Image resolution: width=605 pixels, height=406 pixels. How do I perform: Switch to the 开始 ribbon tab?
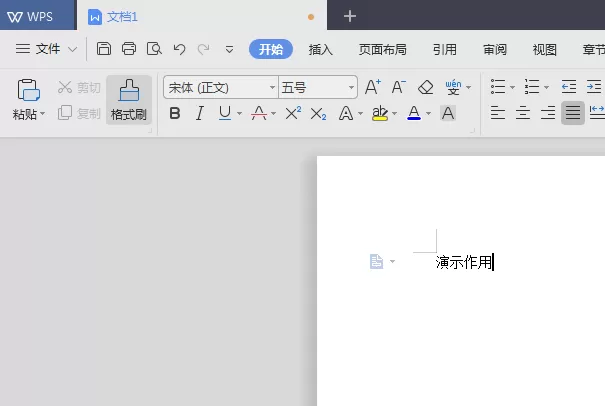[271, 49]
